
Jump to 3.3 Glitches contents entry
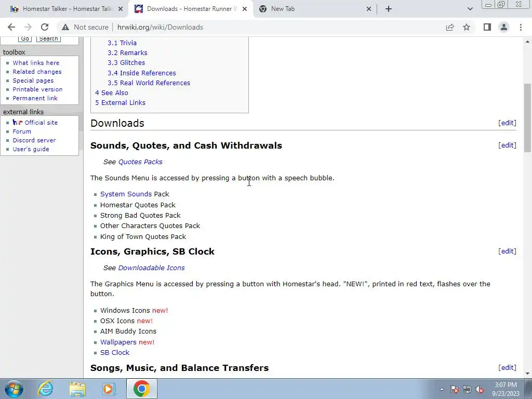[126, 62]
